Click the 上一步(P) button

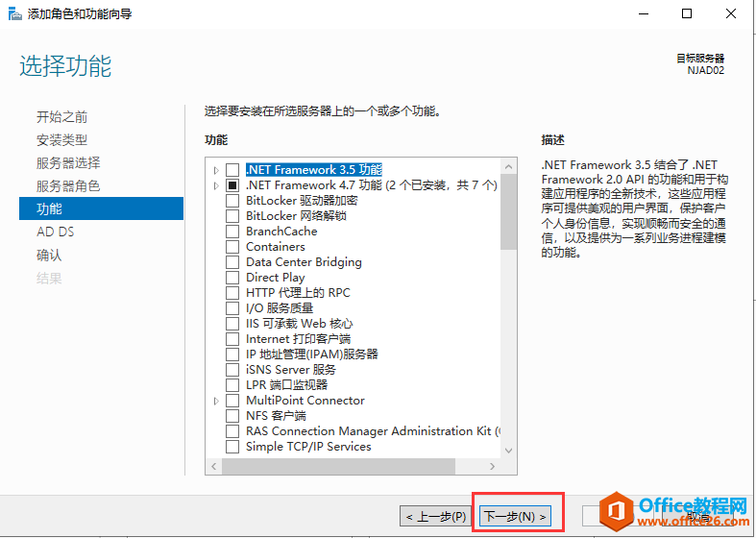click(436, 516)
